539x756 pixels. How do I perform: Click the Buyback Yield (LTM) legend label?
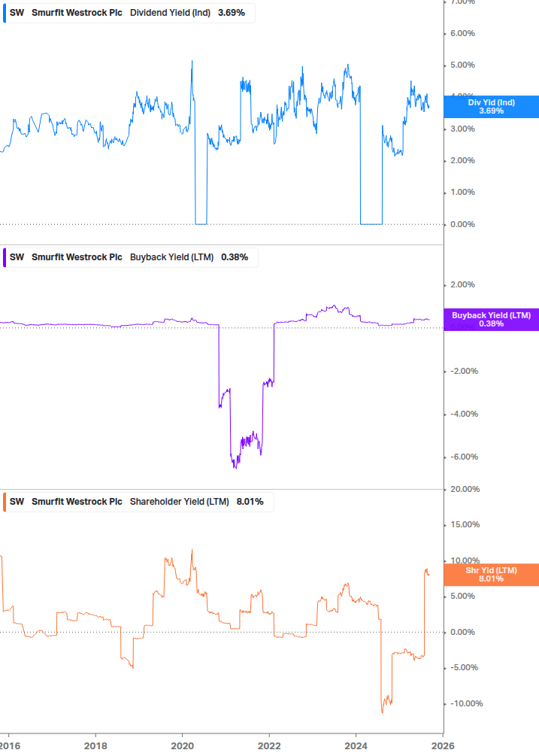click(x=171, y=257)
